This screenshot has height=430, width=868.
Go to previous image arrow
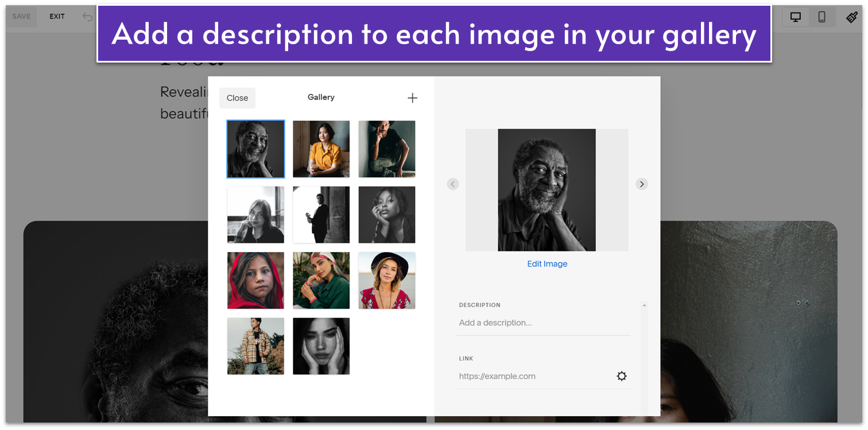click(x=453, y=184)
